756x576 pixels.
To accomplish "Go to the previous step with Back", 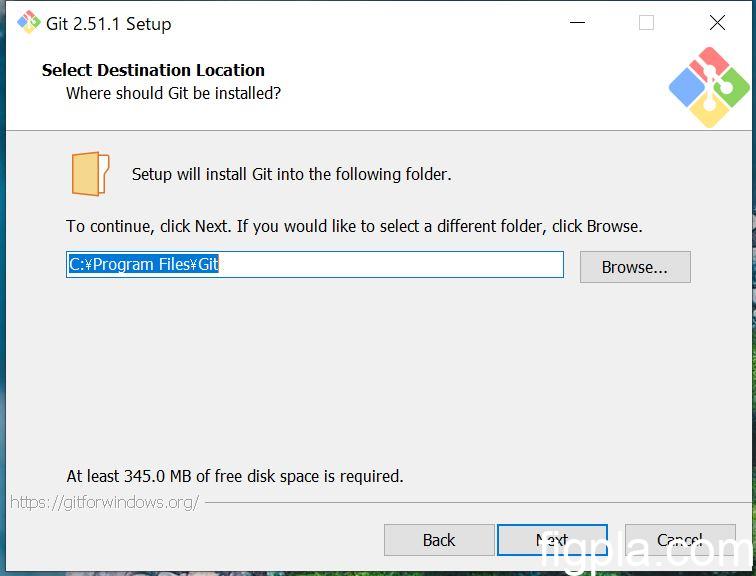I will point(438,540).
